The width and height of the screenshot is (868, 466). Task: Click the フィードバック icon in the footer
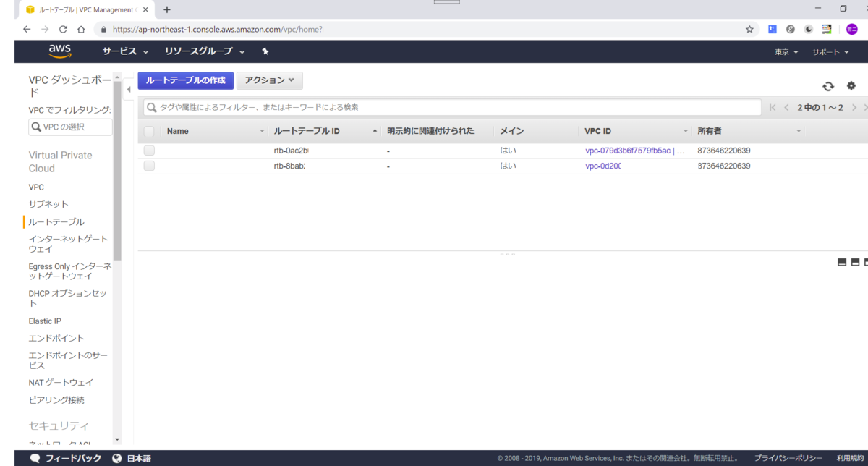[x=35, y=457]
